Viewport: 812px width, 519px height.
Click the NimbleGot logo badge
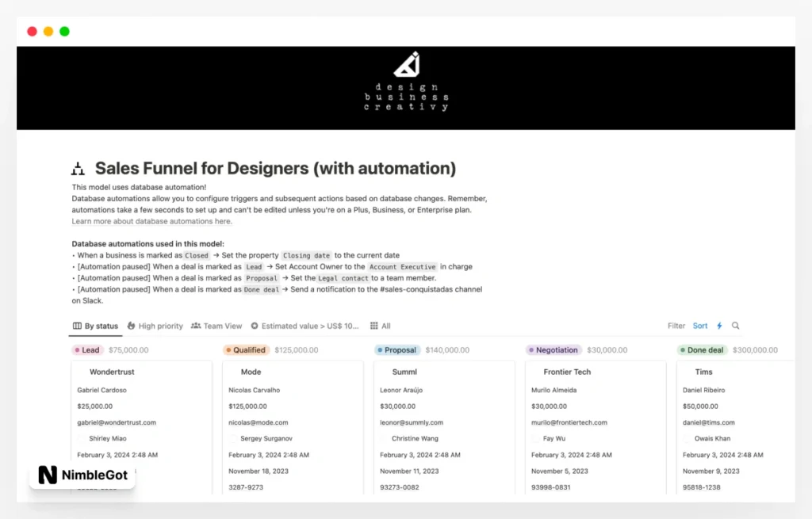(x=82, y=475)
